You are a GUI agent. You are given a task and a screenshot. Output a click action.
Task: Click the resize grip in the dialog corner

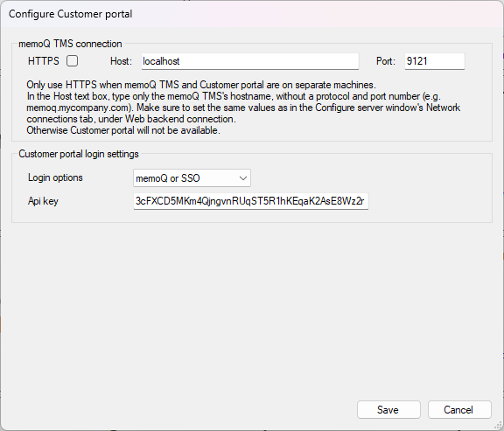point(500,427)
